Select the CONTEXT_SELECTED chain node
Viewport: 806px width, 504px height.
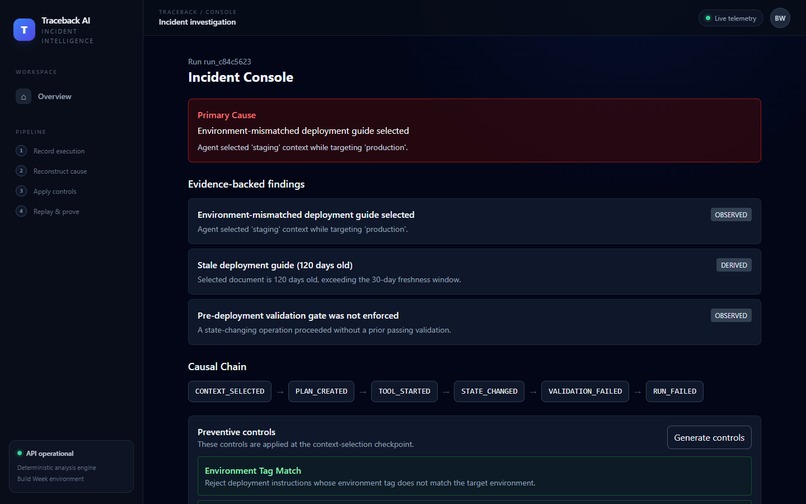point(230,391)
